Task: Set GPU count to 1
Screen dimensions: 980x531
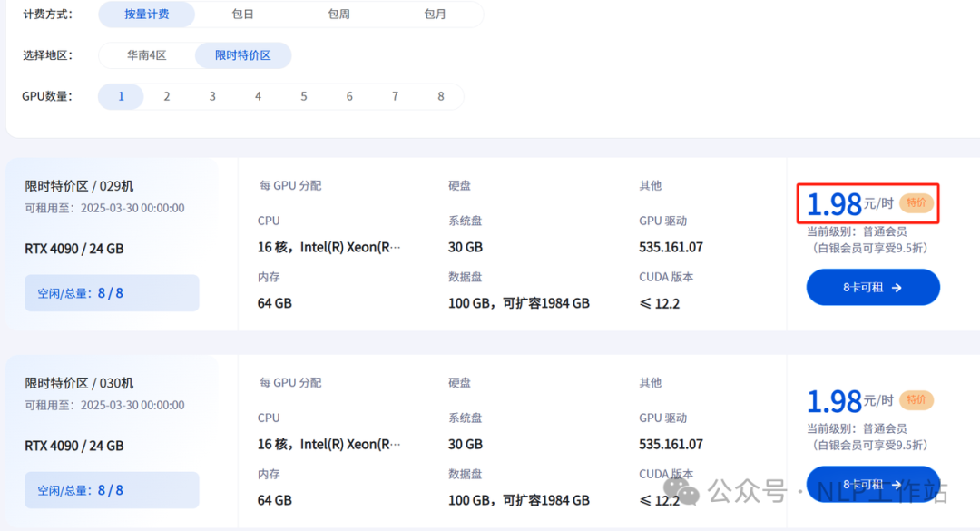Action: [121, 96]
